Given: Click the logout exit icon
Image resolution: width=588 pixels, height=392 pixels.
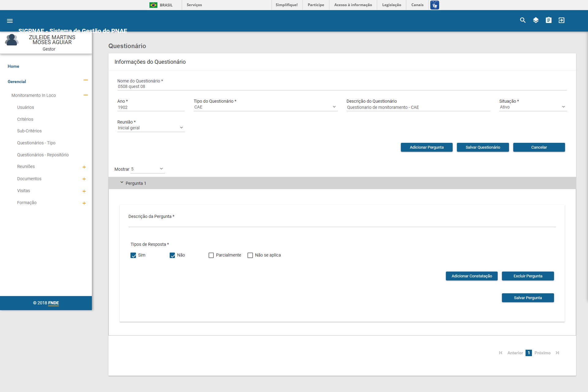Looking at the screenshot, I should 561,20.
